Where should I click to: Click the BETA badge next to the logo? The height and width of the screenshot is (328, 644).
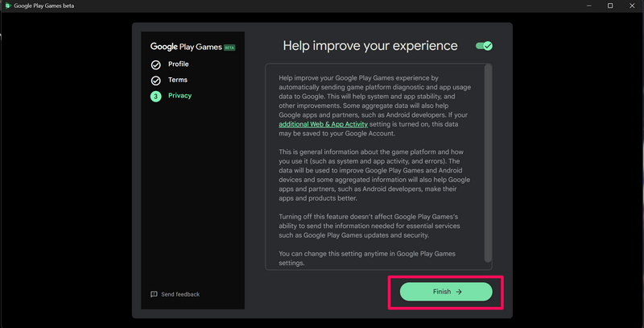click(229, 48)
